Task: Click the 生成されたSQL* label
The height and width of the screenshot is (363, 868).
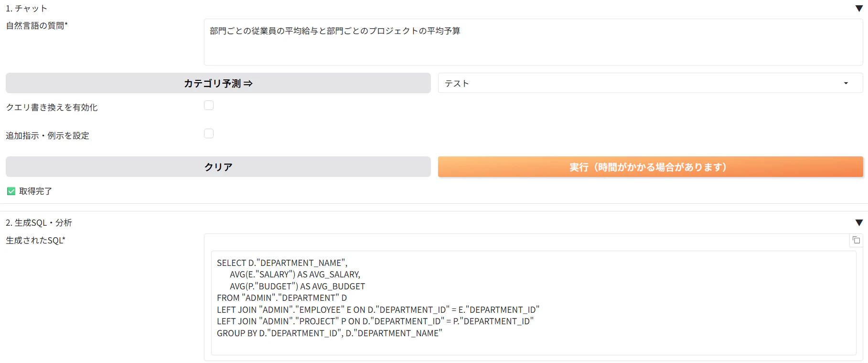Action: point(35,241)
